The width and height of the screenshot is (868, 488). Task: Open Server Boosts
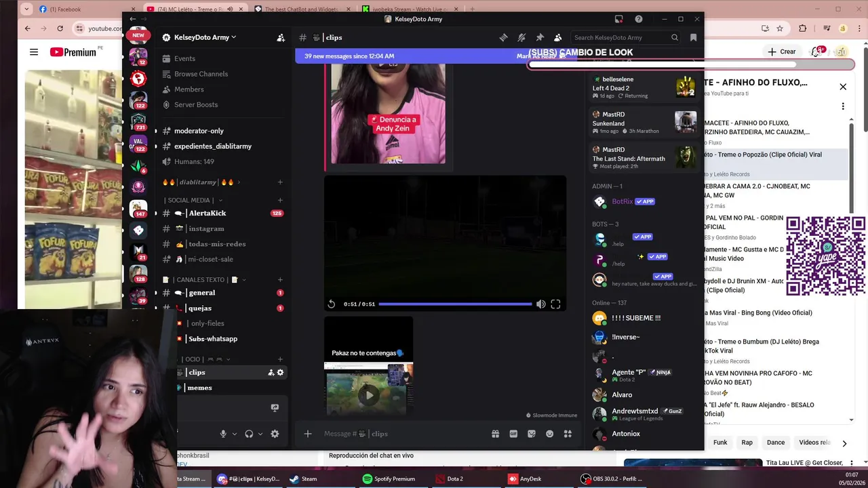[x=196, y=105]
